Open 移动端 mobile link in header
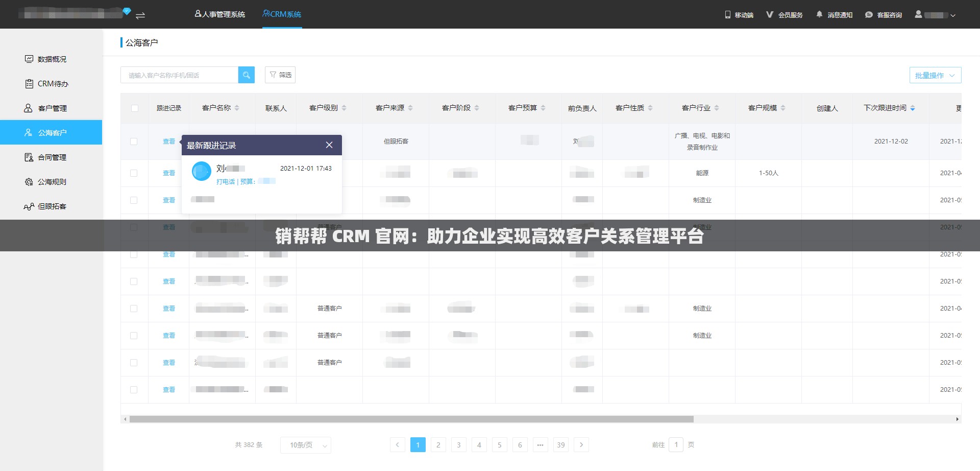 point(739,15)
